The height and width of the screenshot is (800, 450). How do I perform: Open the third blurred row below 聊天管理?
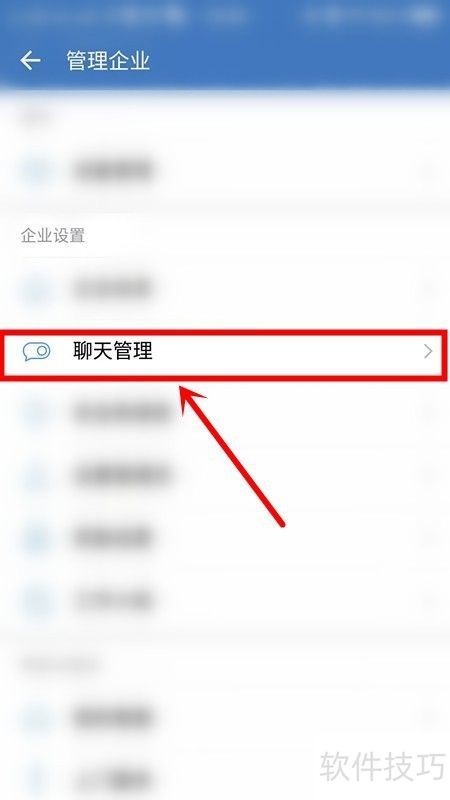(x=225, y=537)
